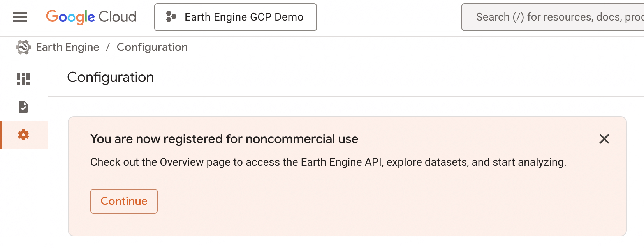Open the tasks document-check sidebar icon
The height and width of the screenshot is (248, 644).
coord(23,107)
